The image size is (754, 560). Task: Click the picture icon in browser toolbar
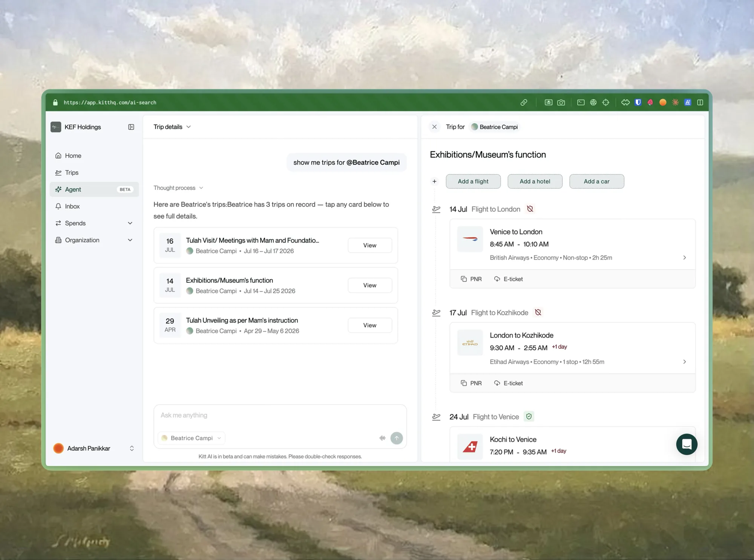coord(549,103)
